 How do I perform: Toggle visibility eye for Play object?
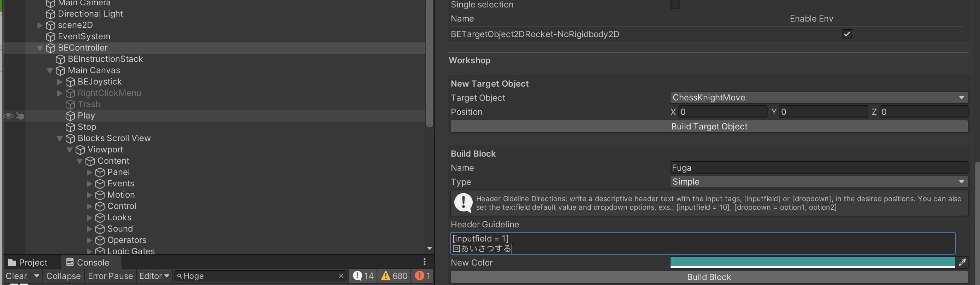coord(8,116)
